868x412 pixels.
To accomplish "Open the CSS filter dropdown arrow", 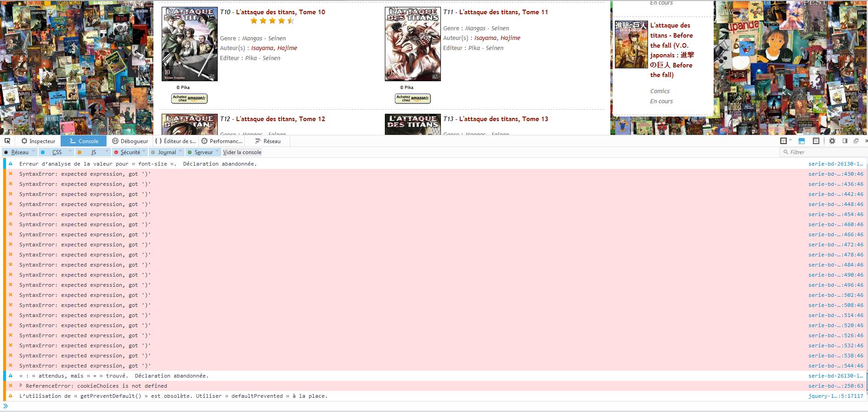I will pyautogui.click(x=70, y=152).
